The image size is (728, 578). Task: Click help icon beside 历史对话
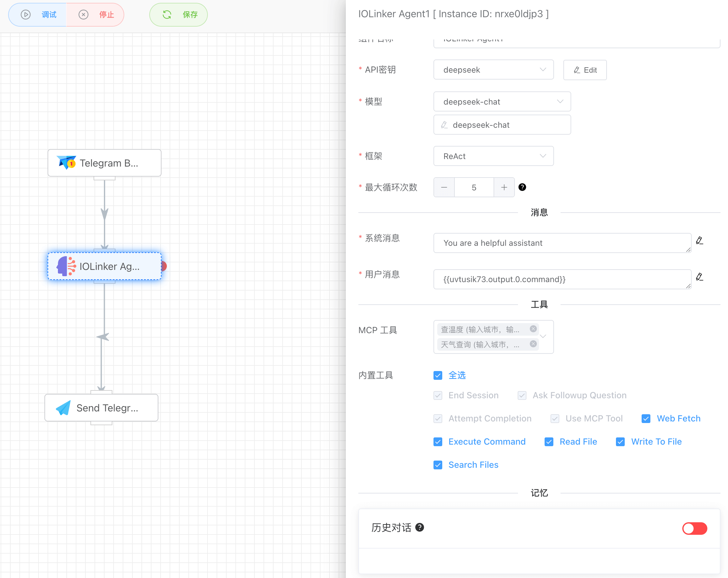[x=419, y=527]
